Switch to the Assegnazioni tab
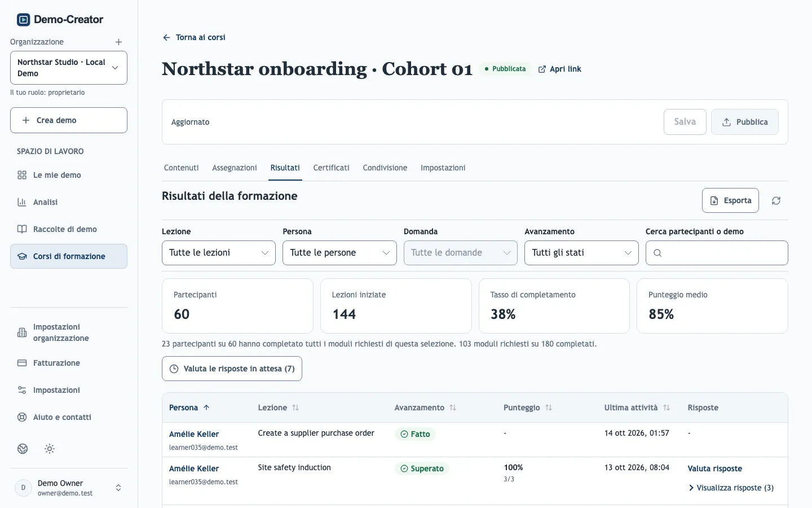Image resolution: width=812 pixels, height=508 pixels. point(235,168)
